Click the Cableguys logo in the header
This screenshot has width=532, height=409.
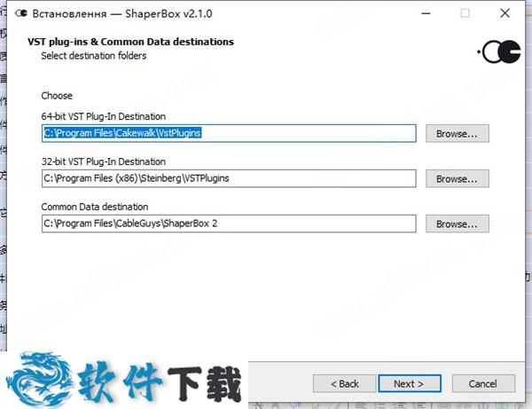(x=499, y=51)
